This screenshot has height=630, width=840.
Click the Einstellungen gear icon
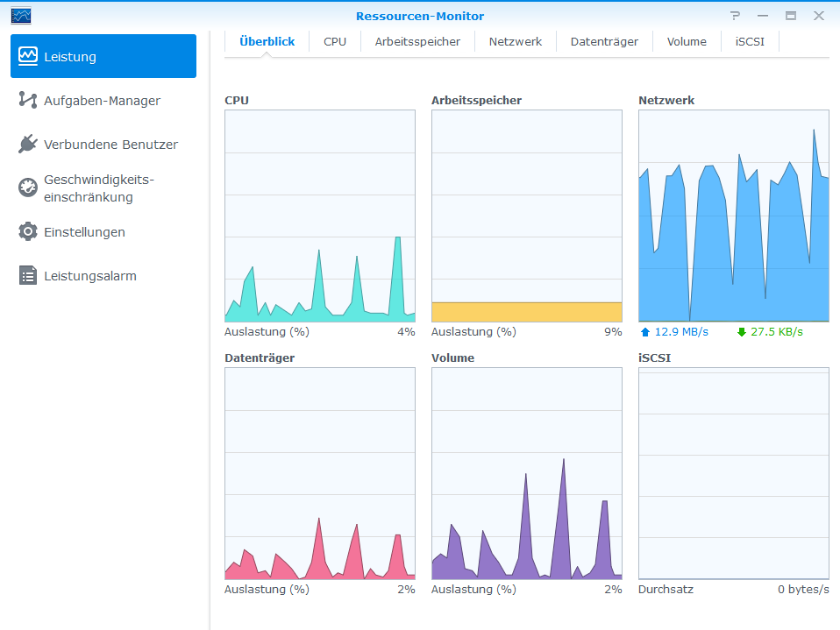(28, 231)
